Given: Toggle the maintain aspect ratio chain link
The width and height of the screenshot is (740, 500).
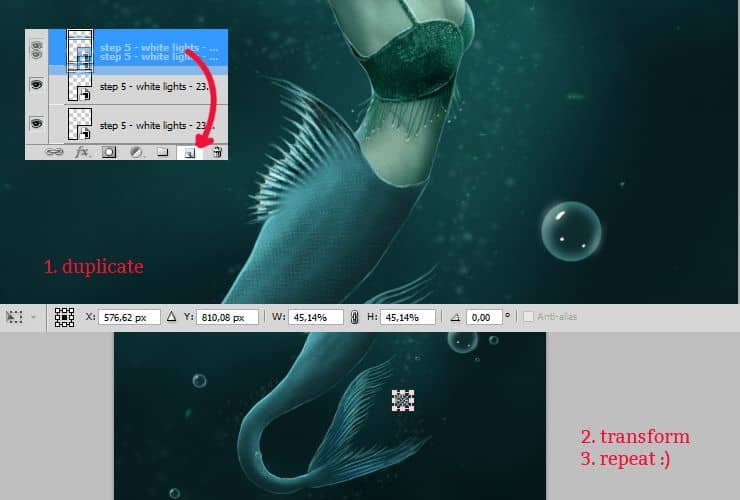Looking at the screenshot, I should tap(354, 317).
